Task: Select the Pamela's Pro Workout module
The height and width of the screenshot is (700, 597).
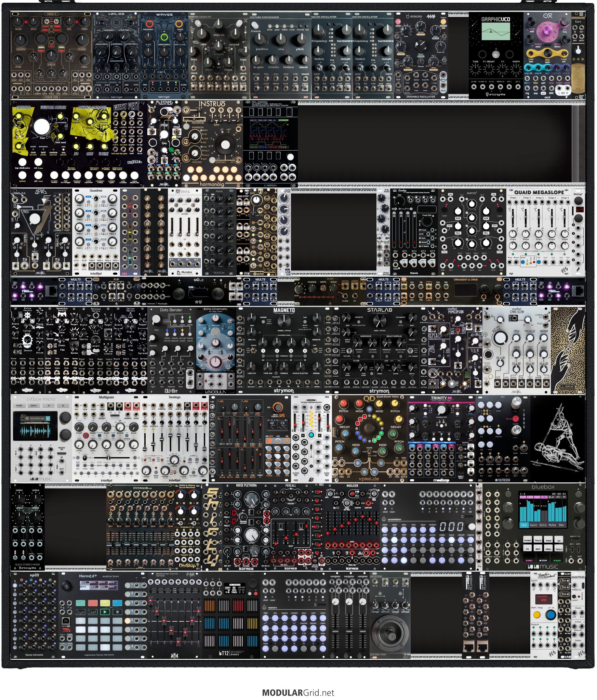Action: pos(544,615)
